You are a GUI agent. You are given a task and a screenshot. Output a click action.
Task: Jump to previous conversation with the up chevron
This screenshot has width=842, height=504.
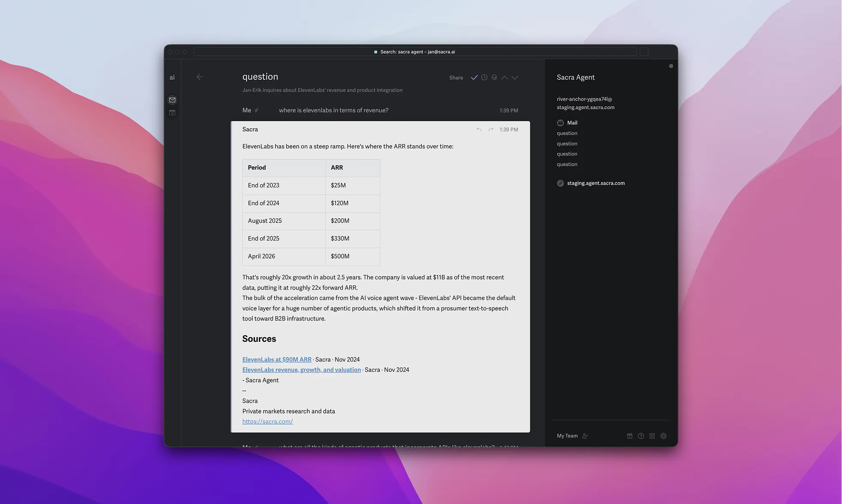[x=505, y=78]
